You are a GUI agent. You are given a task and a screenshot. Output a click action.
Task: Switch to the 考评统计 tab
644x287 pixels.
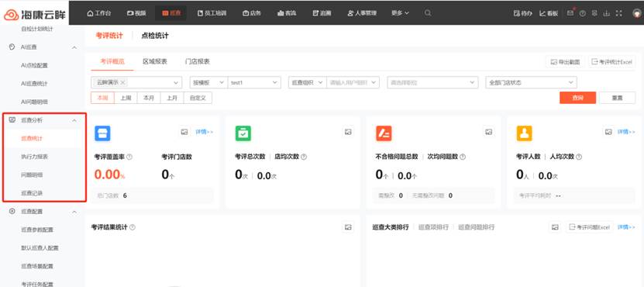(109, 36)
